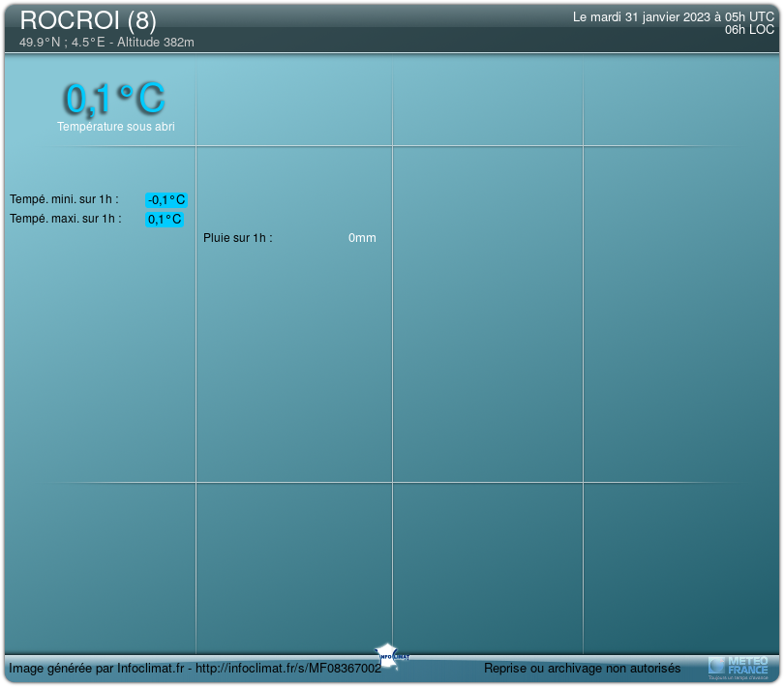The height and width of the screenshot is (687, 784).
Task: Click the Météo France logo
Action: [739, 666]
